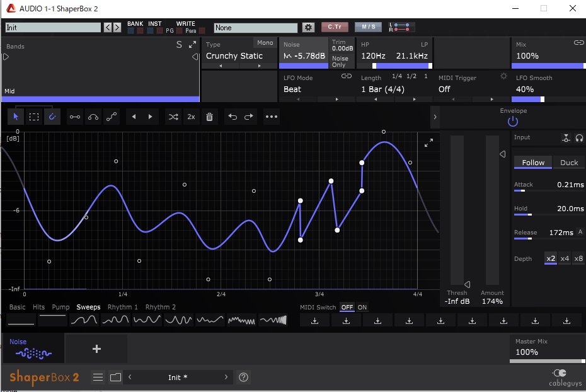Screen dimensions: 586x392
Task: Open the Basic wave presets tab
Action: coord(17,307)
